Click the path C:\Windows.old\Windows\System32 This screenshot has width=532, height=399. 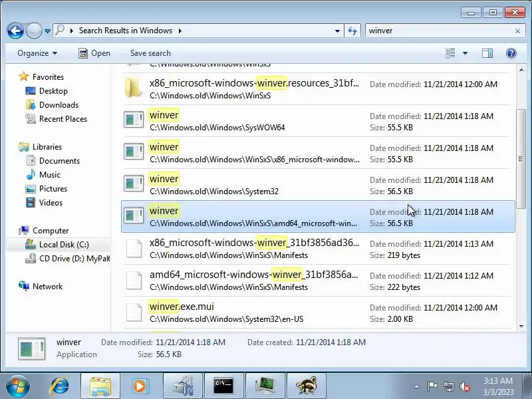pos(214,192)
